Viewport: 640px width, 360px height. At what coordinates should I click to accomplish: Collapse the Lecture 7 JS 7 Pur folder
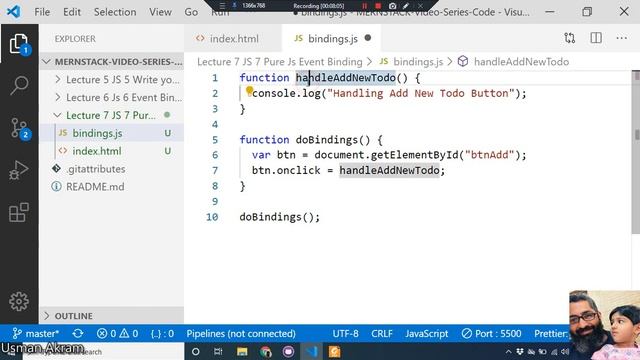point(112,116)
